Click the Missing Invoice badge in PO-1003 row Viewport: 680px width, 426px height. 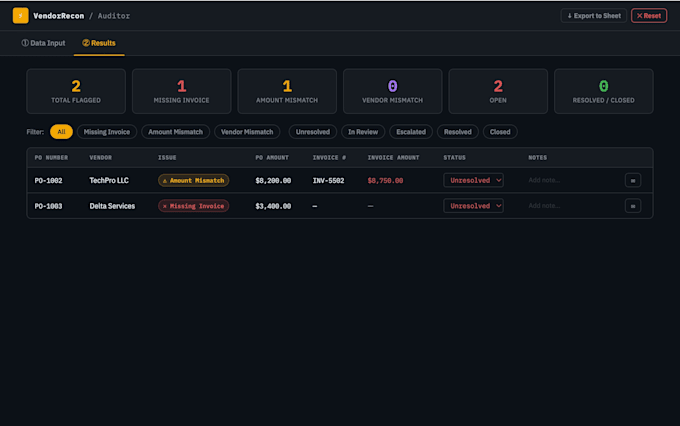tap(193, 206)
